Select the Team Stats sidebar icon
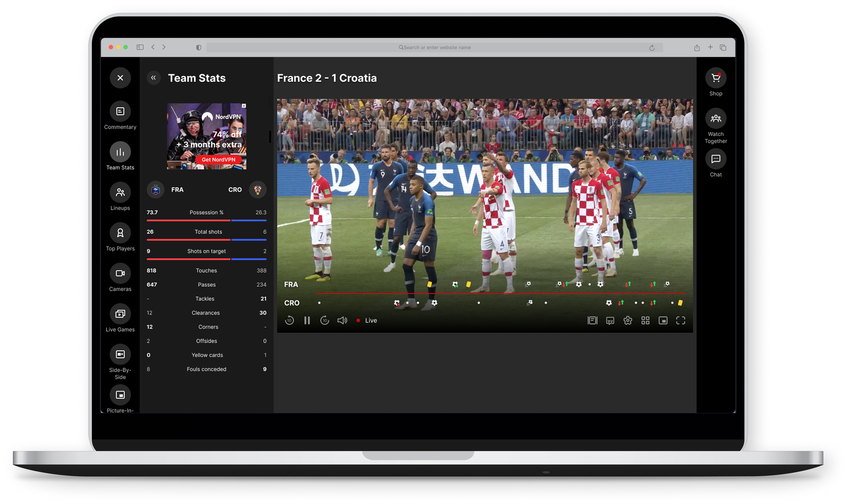 tap(120, 152)
